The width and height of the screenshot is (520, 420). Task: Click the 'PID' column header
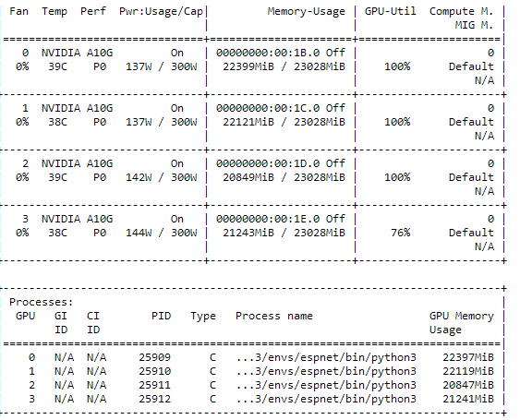click(162, 316)
